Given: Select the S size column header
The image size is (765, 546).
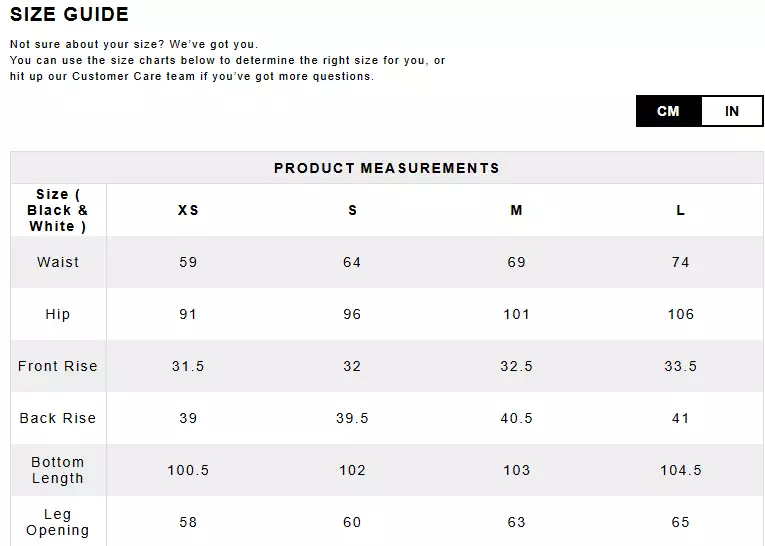Looking at the screenshot, I should tap(352, 210).
